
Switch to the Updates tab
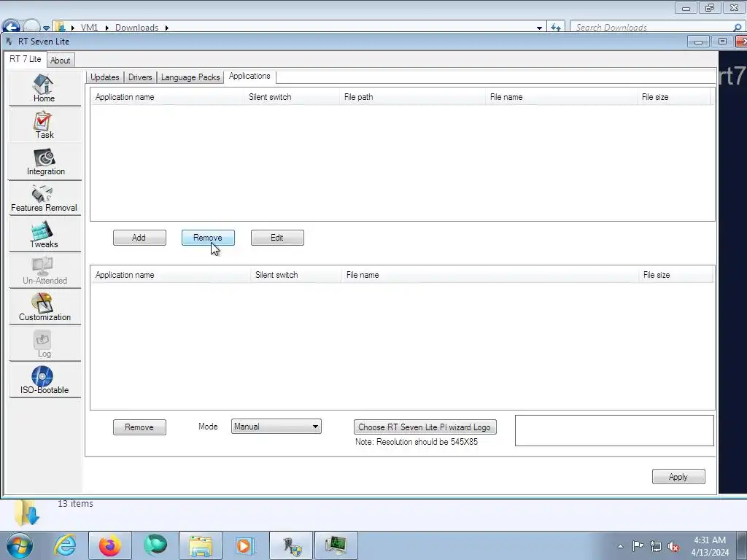[x=105, y=77]
